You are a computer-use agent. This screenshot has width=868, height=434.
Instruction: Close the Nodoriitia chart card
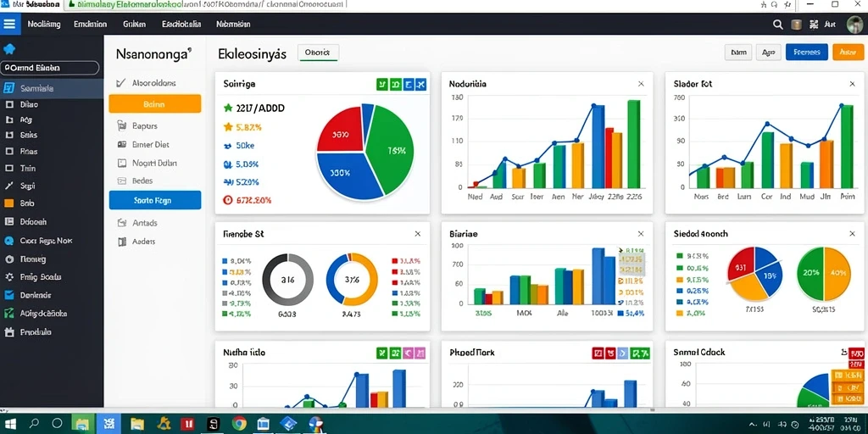pyautogui.click(x=641, y=84)
